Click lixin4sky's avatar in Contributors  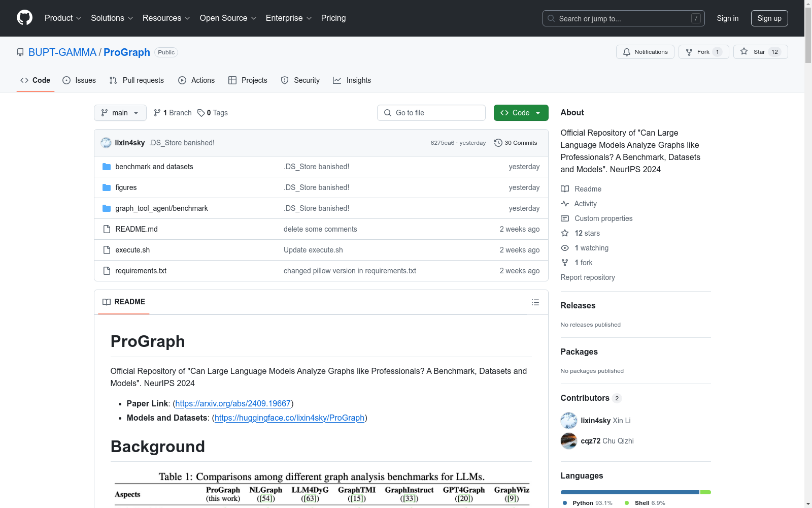pos(568,421)
